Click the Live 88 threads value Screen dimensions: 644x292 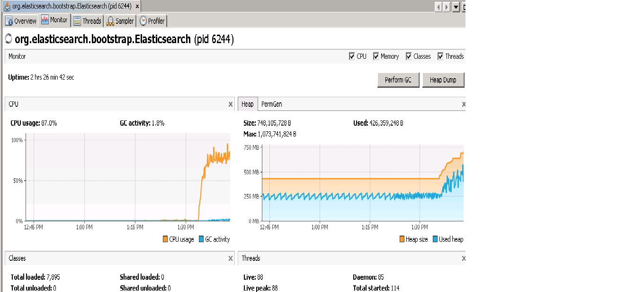pos(261,277)
